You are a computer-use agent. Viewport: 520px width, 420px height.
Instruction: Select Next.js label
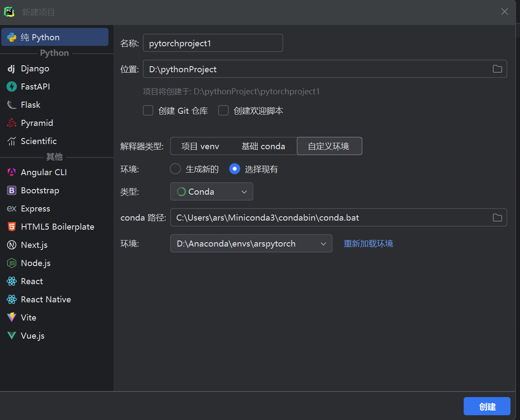[34, 245]
